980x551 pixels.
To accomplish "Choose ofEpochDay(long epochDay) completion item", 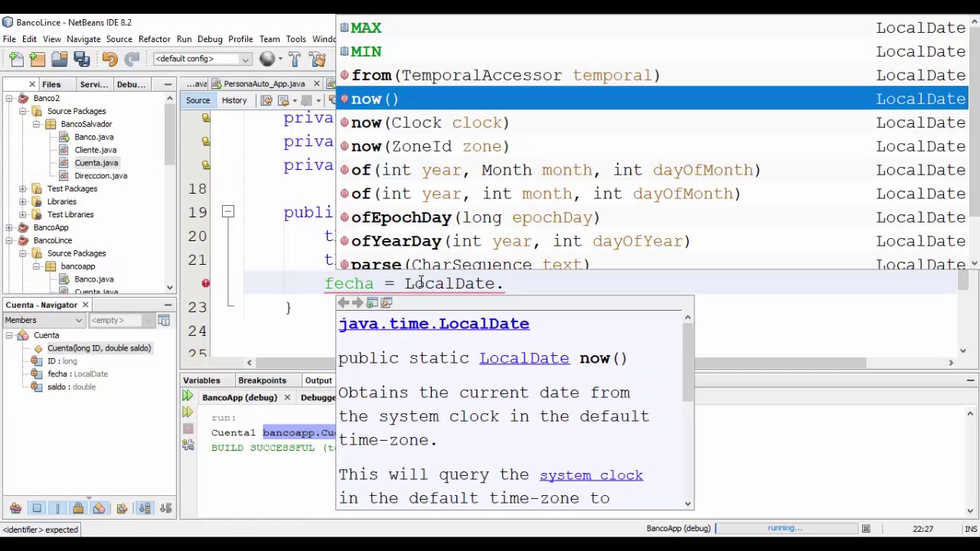I will [x=652, y=217].
